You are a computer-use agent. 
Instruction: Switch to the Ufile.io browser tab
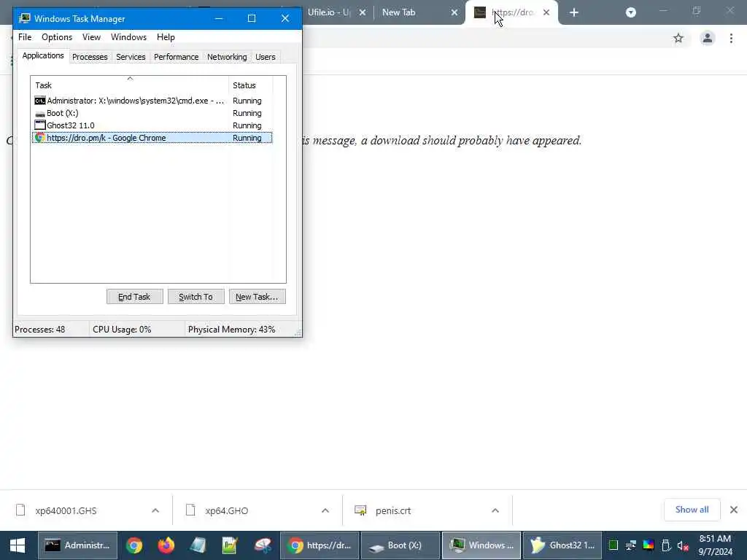[x=329, y=12]
